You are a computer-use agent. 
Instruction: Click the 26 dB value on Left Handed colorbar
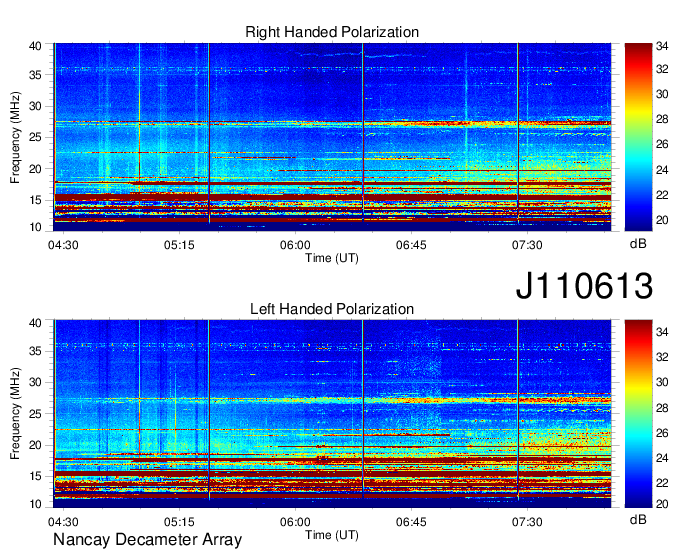662,433
